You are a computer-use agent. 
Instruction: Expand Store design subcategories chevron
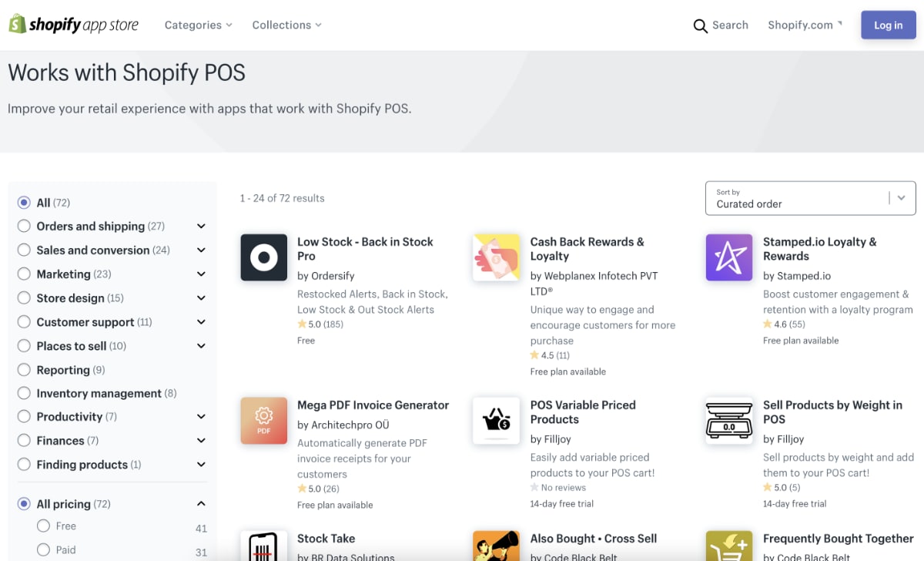201,298
